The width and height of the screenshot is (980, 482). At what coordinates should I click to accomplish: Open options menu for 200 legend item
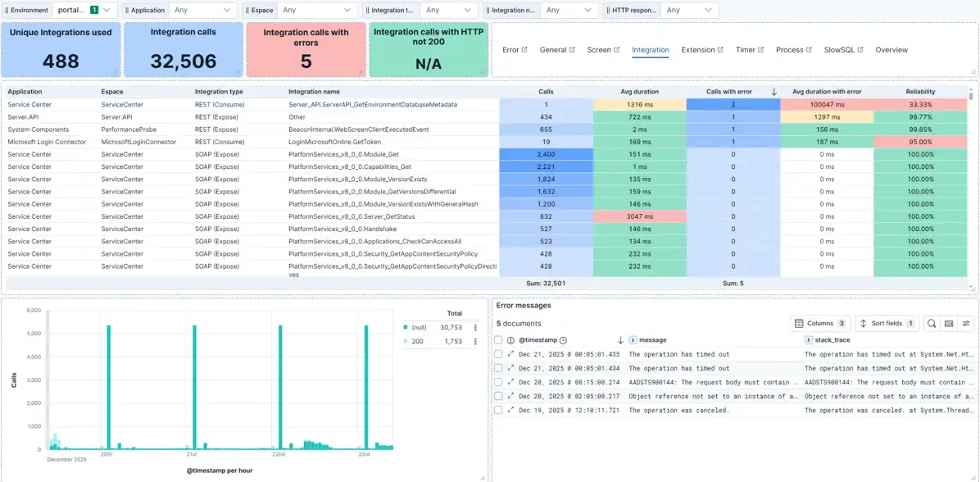(x=475, y=341)
